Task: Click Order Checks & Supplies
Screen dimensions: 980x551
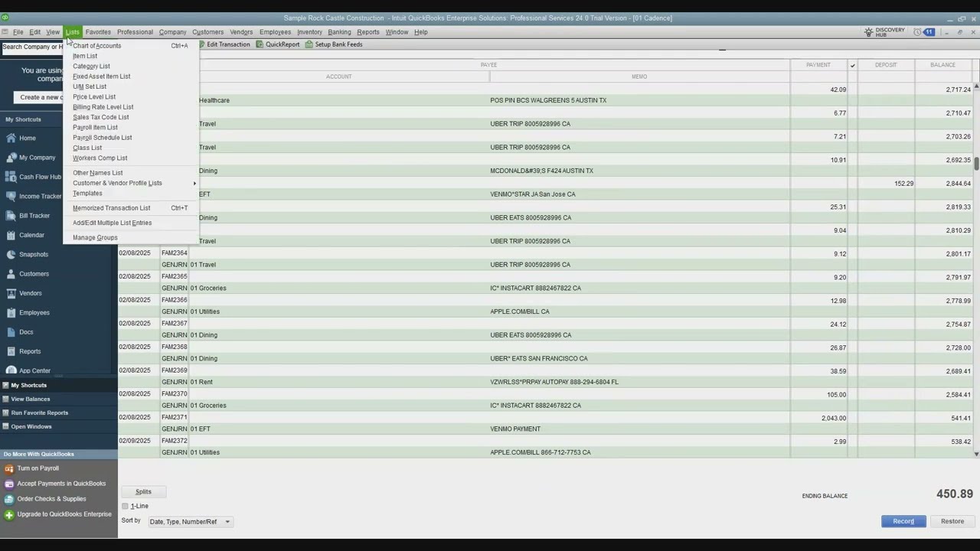Action: click(51, 499)
